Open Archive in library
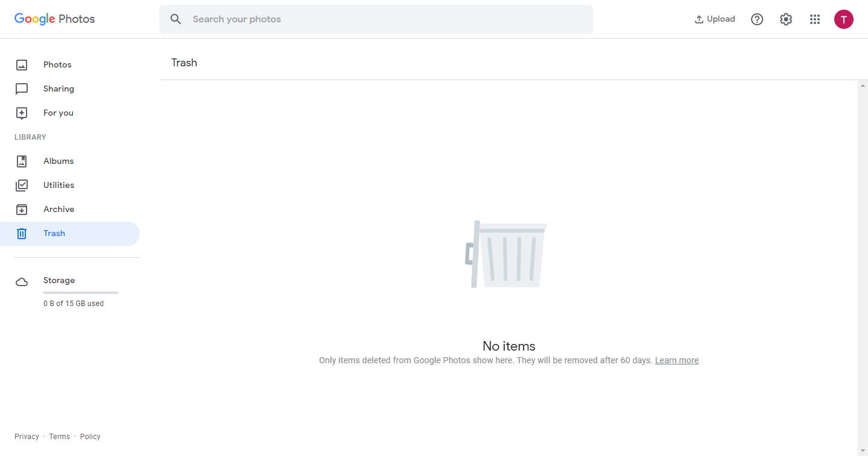Image resolution: width=868 pixels, height=456 pixels. 59,209
